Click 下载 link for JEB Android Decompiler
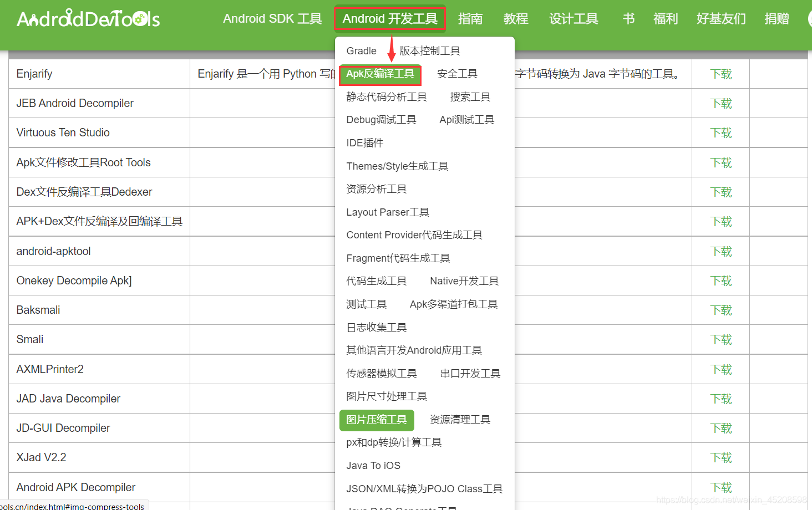Image resolution: width=812 pixels, height=510 pixels. [x=721, y=104]
